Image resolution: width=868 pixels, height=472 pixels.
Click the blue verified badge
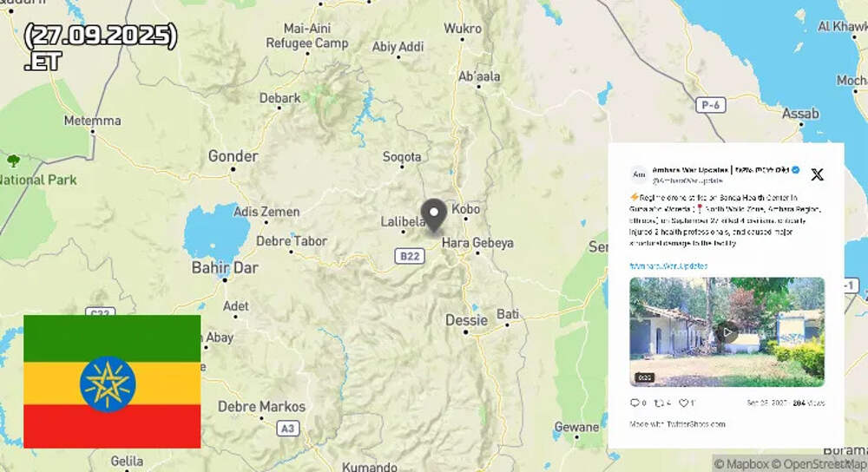click(795, 170)
